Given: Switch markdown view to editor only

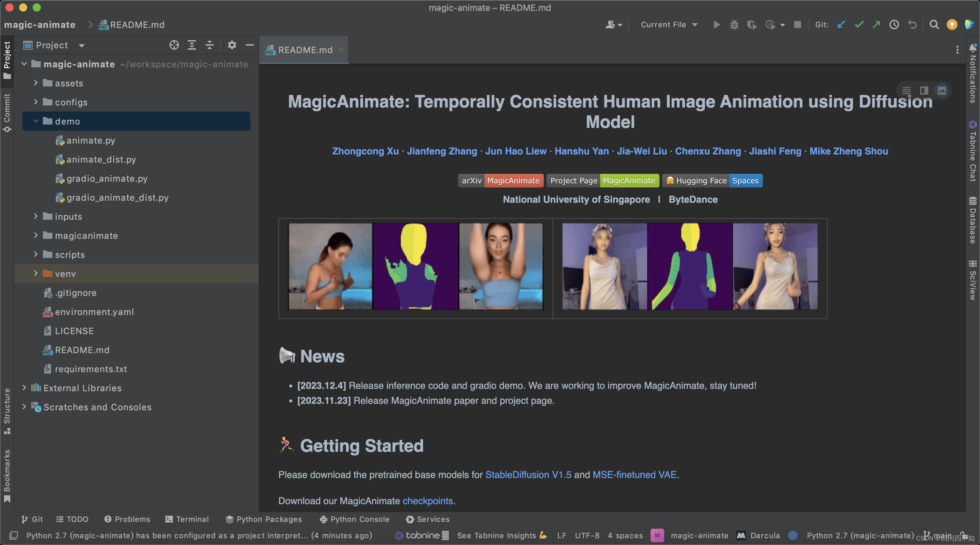Looking at the screenshot, I should [x=906, y=90].
